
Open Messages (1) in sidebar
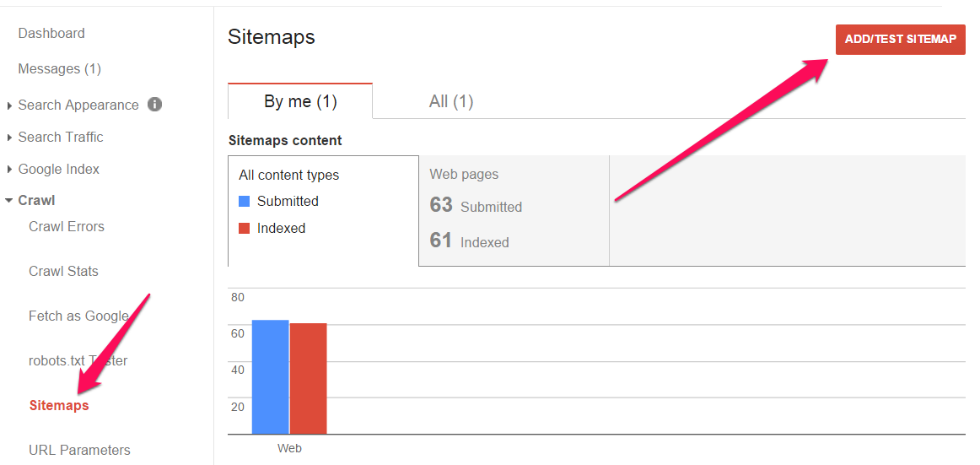click(59, 68)
